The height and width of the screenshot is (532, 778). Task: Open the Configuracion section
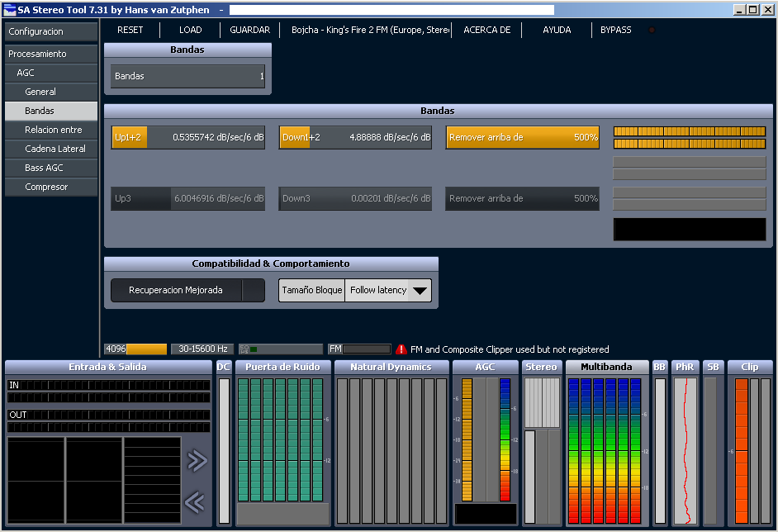[x=51, y=31]
